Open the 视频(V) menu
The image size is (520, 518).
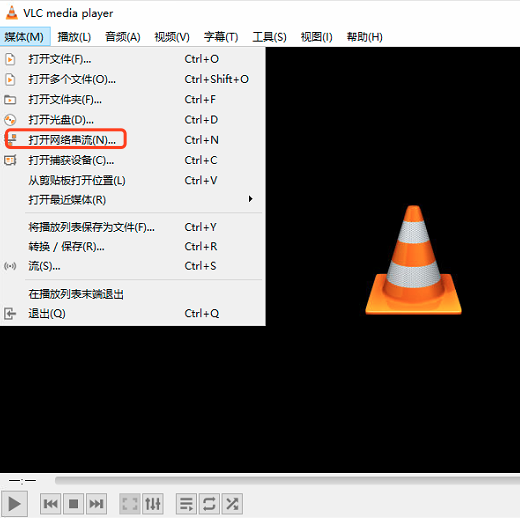point(172,37)
